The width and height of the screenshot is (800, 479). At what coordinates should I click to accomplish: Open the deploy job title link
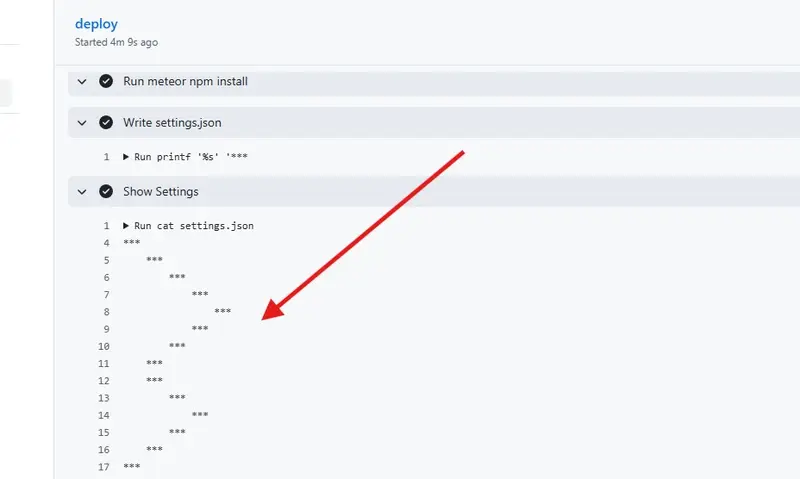tap(96, 24)
